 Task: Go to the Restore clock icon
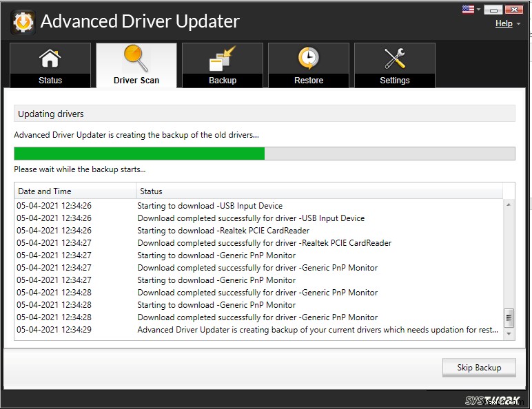click(309, 59)
